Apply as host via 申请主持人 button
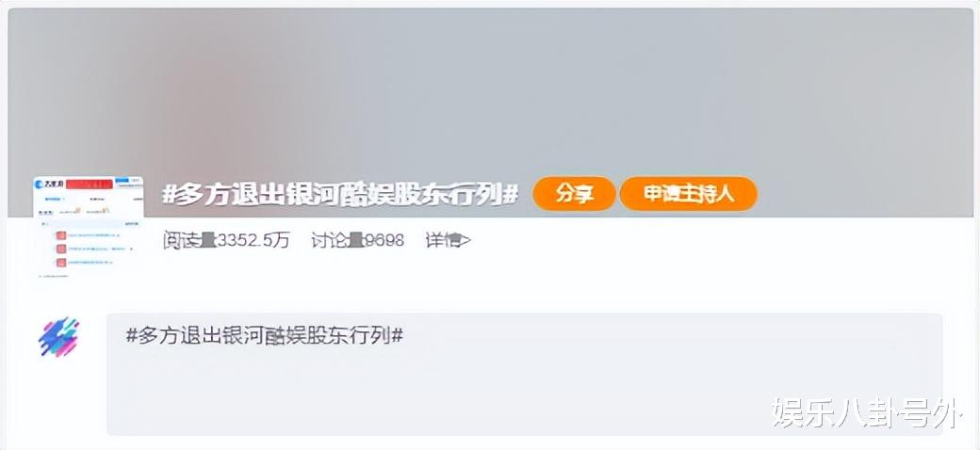Screen dimensions: 980x450 [x=688, y=194]
